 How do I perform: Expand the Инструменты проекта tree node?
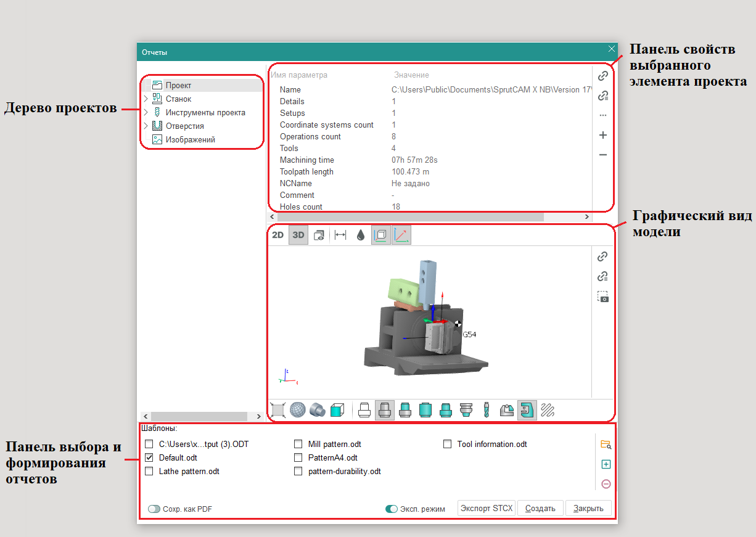[x=146, y=112]
